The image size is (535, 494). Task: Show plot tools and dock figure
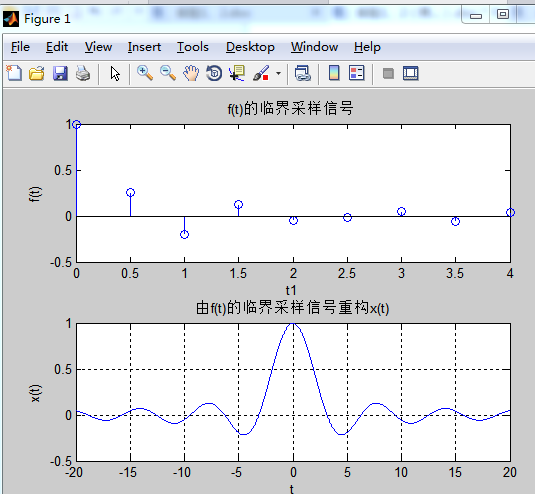[x=410, y=73]
